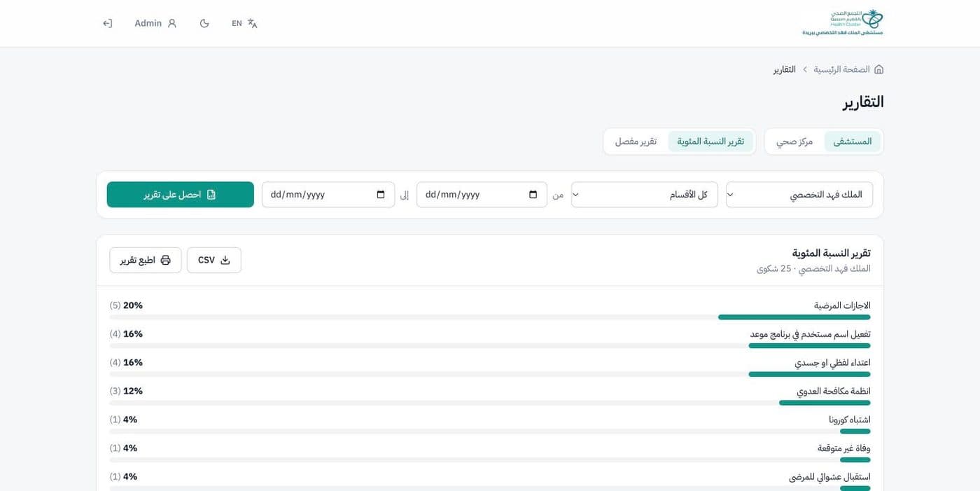Screen dimensions: 980x491
Task: Click the logout icon
Action: [x=108, y=23]
